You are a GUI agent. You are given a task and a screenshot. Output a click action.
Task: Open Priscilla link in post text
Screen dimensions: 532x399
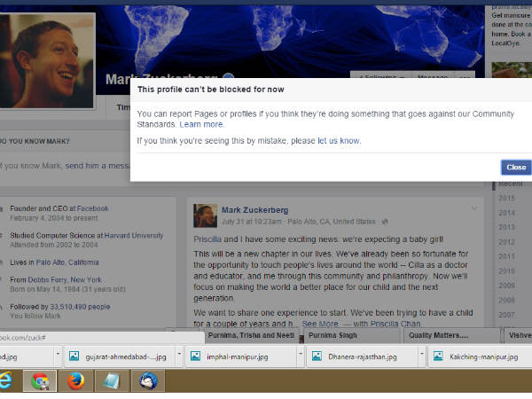tap(207, 239)
